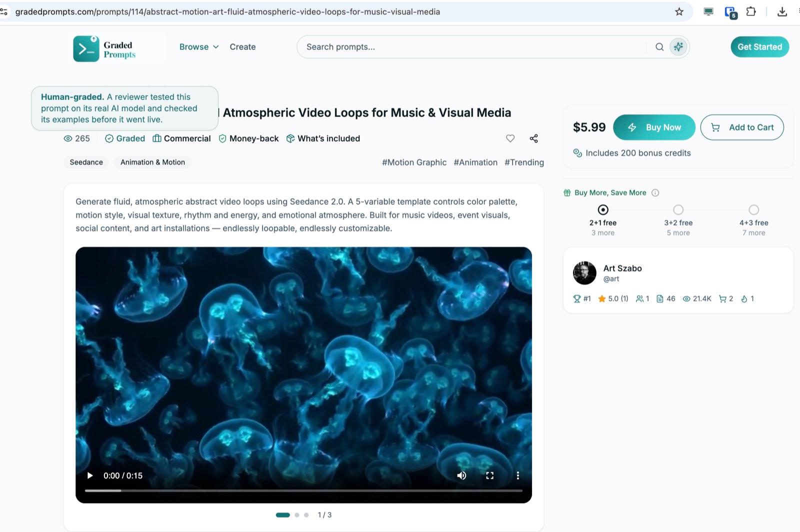Click the flame streak stat 1

747,298
